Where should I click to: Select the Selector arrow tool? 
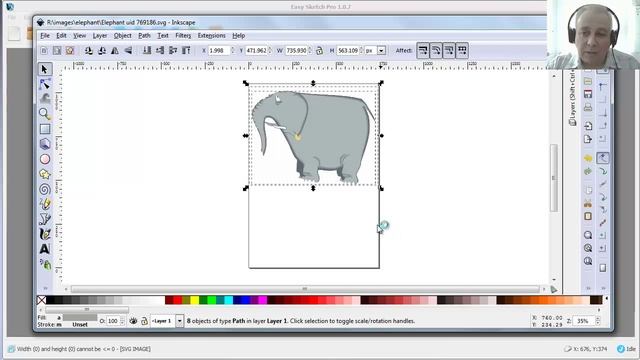pyautogui.click(x=45, y=69)
